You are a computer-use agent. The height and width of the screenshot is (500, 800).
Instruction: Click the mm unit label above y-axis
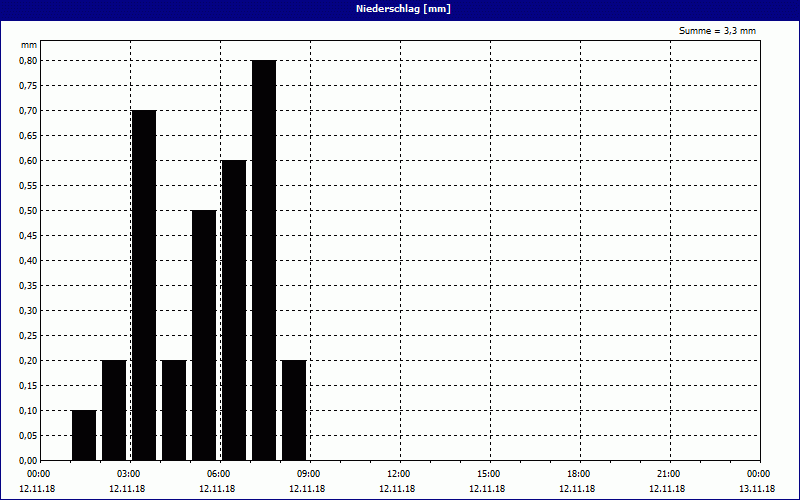28,46
